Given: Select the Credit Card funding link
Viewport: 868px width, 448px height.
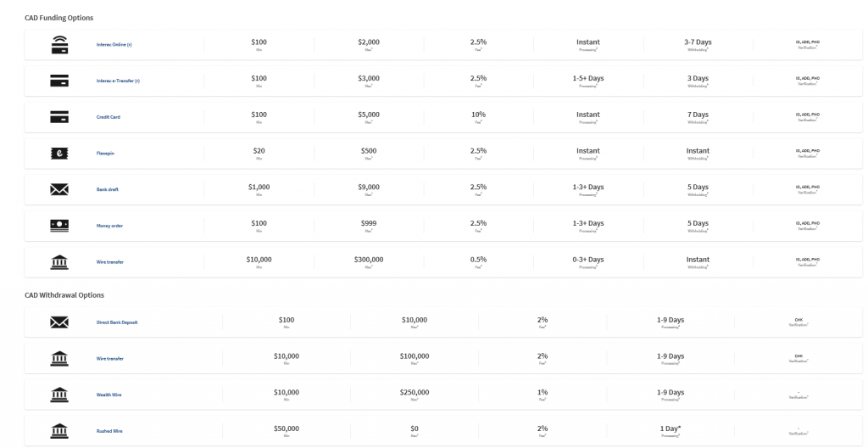Looking at the screenshot, I should [x=108, y=117].
